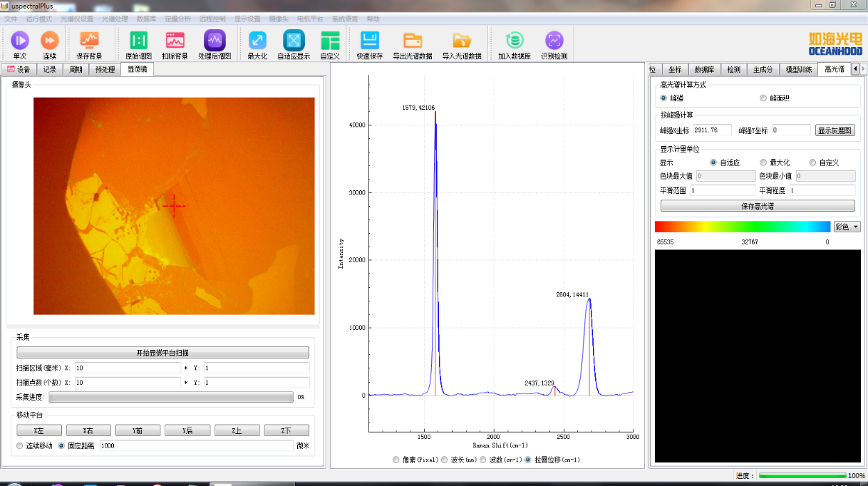
Task: Click the 保存背景 save background icon
Action: coord(89,41)
